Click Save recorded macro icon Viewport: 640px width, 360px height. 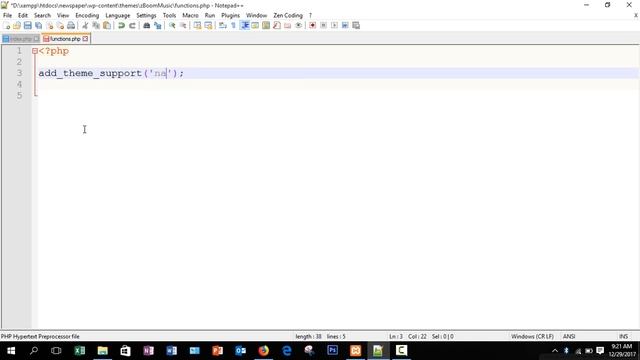click(x=356, y=26)
